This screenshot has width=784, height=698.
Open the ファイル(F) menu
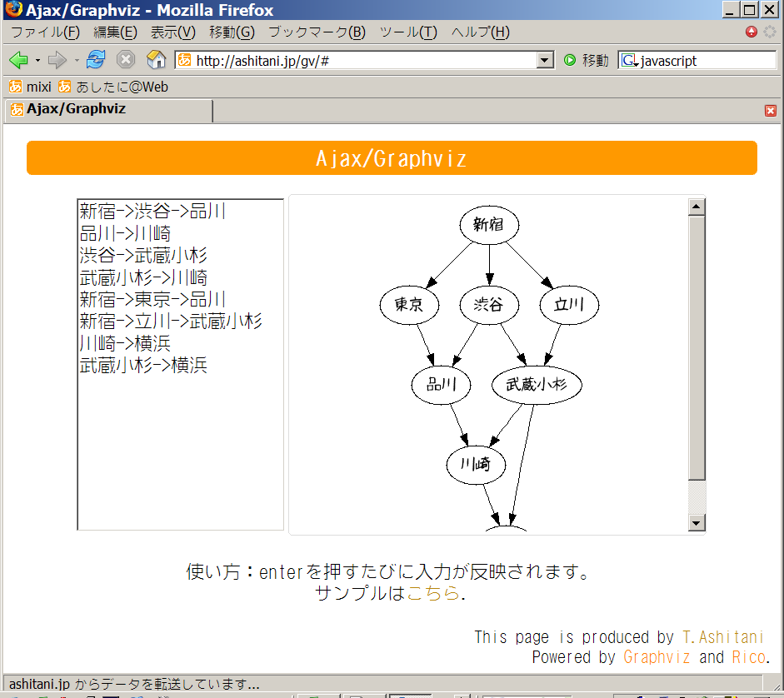[x=46, y=32]
